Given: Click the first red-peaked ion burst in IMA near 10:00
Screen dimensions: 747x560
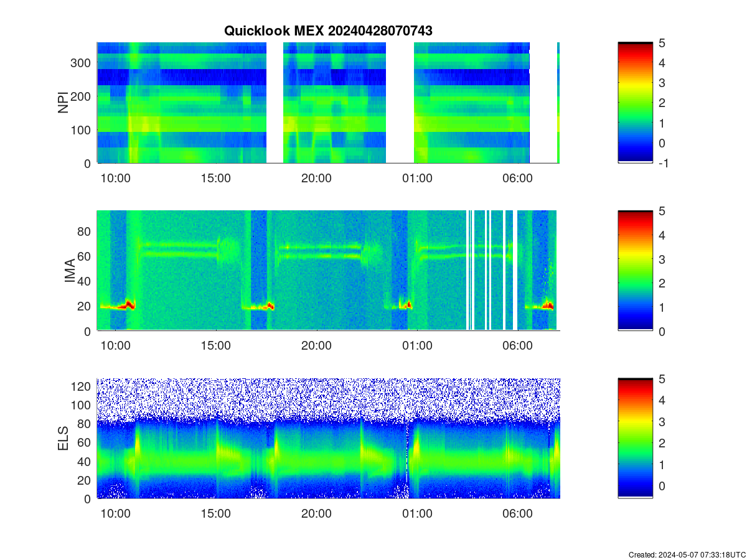Looking at the screenshot, I should tap(129, 305).
